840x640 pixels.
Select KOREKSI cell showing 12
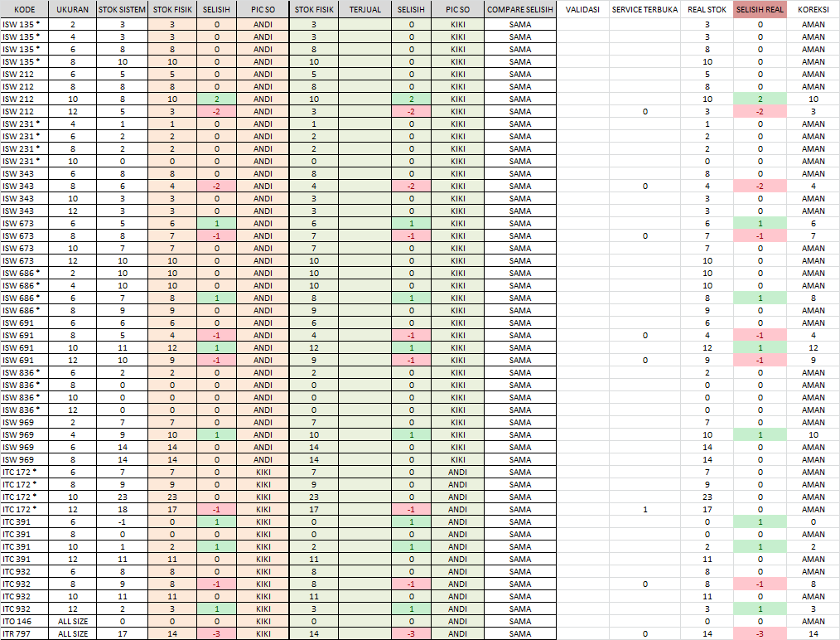(813, 347)
